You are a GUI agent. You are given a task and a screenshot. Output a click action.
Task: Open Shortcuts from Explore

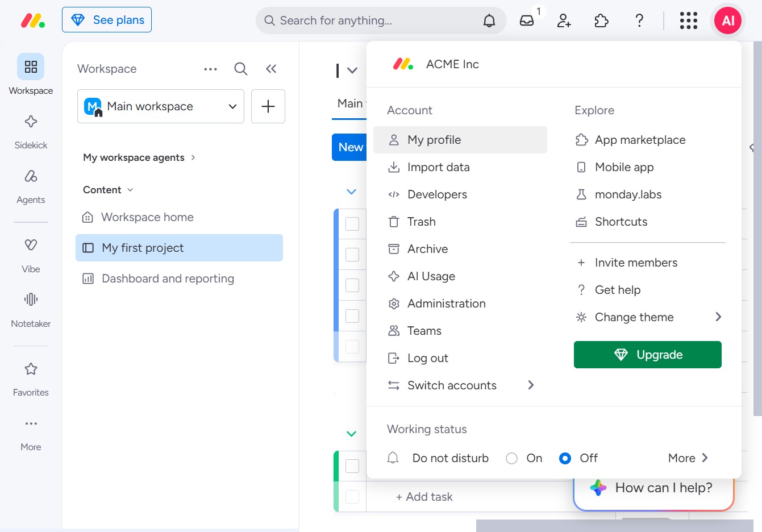click(648, 222)
